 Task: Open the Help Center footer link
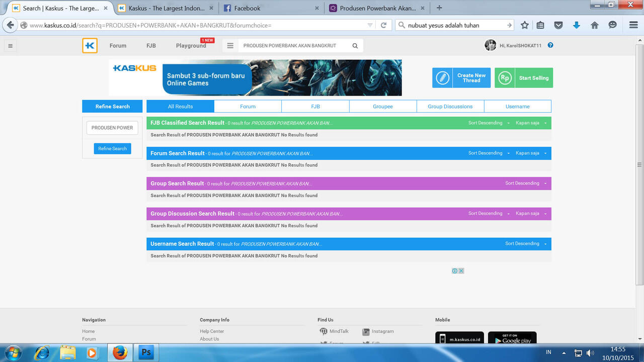point(212,331)
